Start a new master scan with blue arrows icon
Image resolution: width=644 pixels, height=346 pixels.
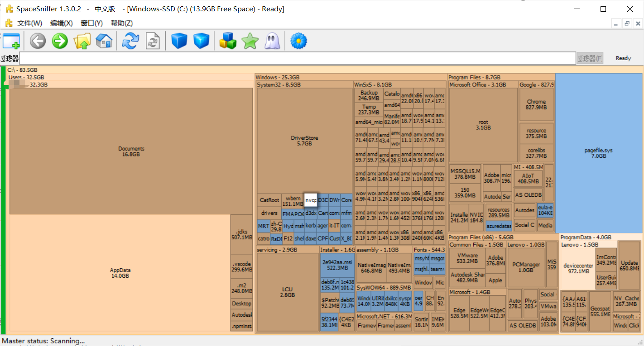coord(131,41)
